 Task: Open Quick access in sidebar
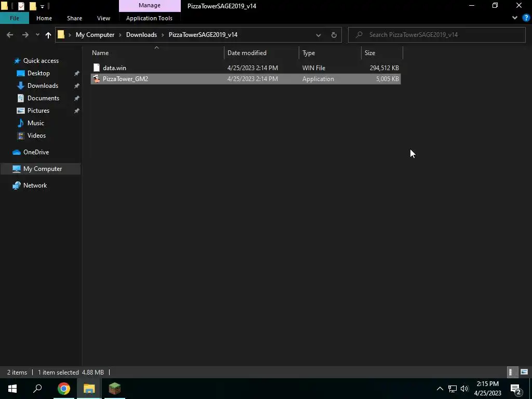point(41,61)
